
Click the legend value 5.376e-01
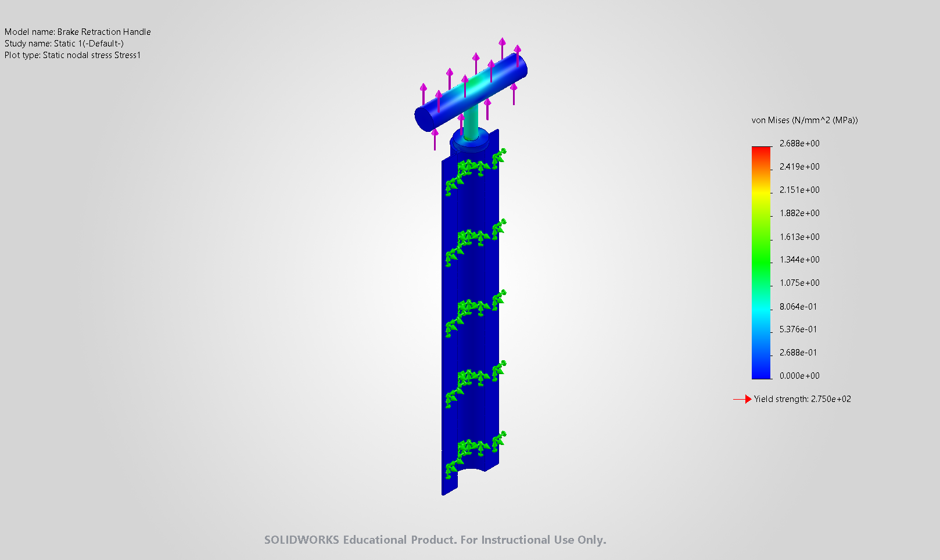pyautogui.click(x=798, y=329)
